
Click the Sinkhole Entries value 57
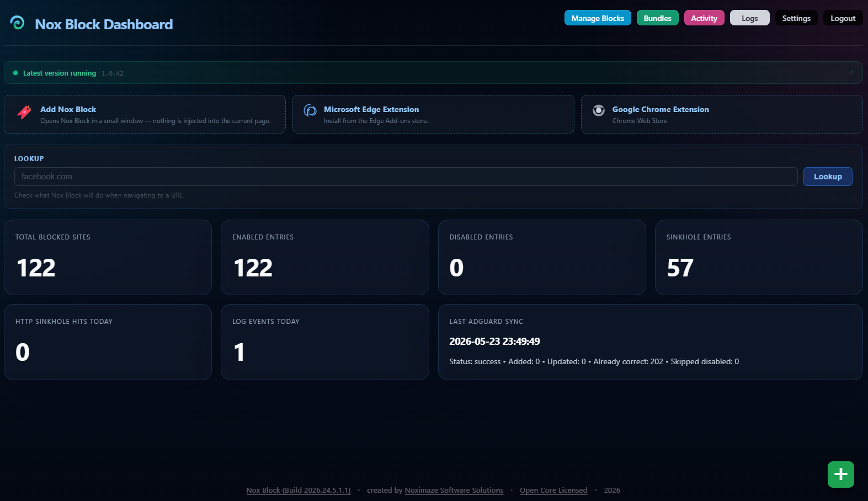pyautogui.click(x=680, y=268)
